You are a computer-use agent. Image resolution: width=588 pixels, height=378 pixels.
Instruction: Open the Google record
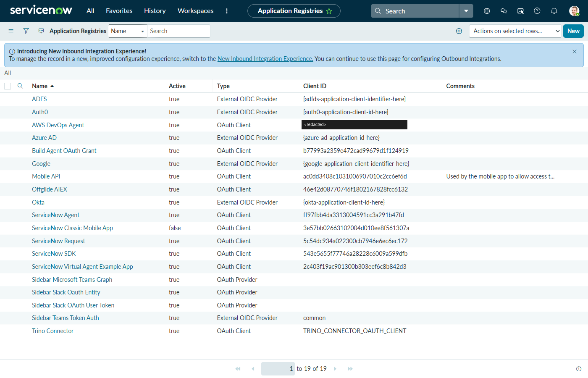(41, 164)
